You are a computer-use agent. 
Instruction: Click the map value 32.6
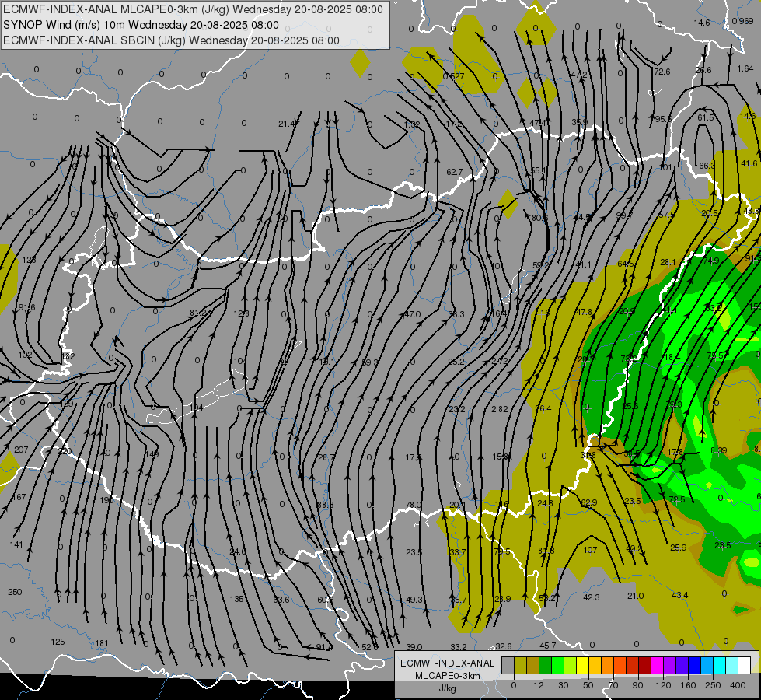tap(503, 646)
